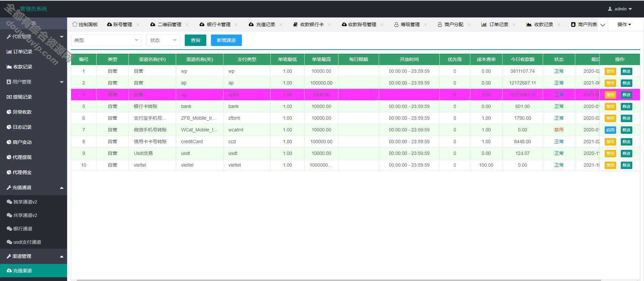
Task: Click the 共享通道v2 chat icon
Action: [x=9, y=215]
